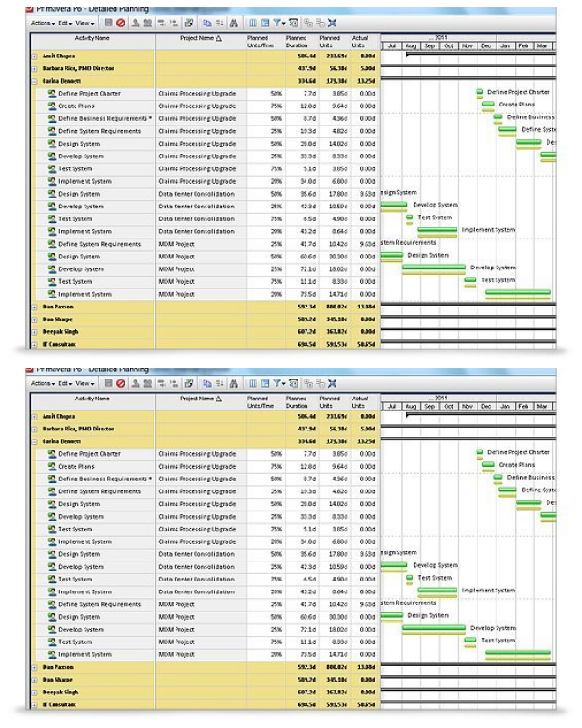This screenshot has height=728, width=582.
Task: Click the save icon in bottom window toolbar
Action: click(108, 383)
